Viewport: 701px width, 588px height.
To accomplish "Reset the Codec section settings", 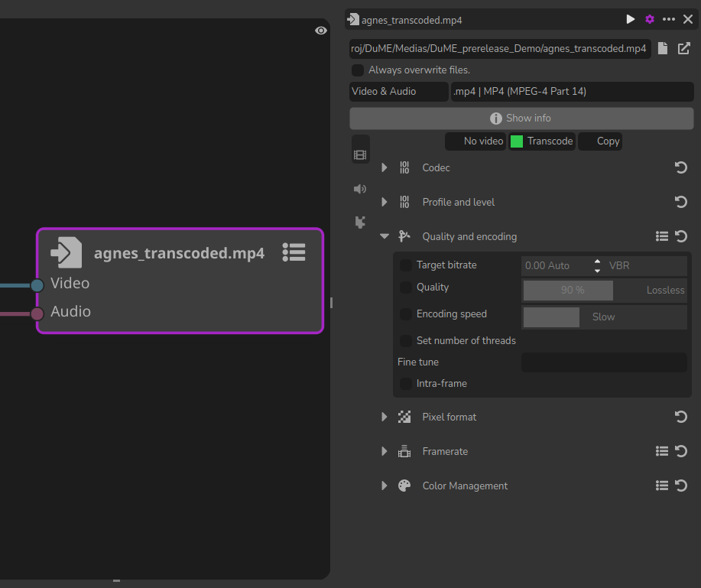I will click(x=681, y=167).
